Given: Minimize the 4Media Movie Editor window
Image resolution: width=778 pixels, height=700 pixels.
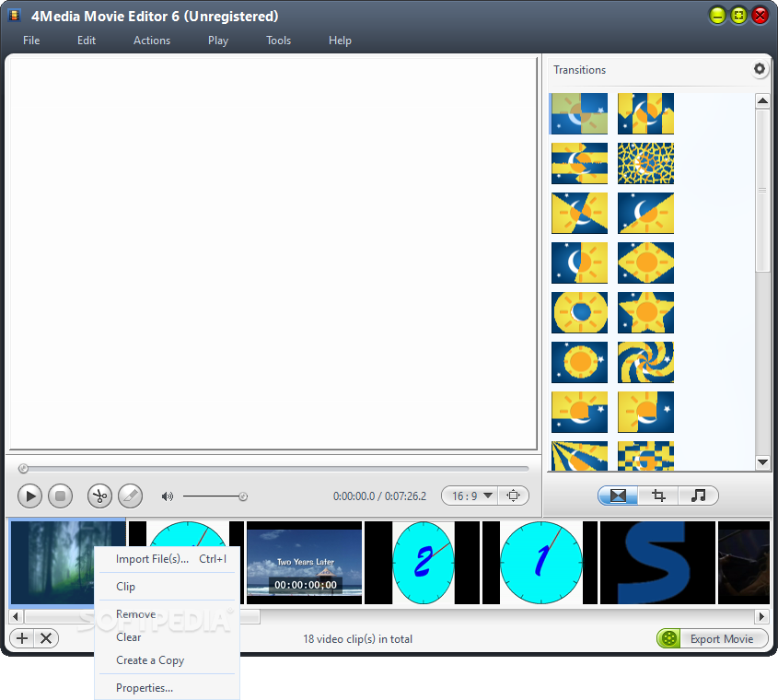Looking at the screenshot, I should (717, 16).
